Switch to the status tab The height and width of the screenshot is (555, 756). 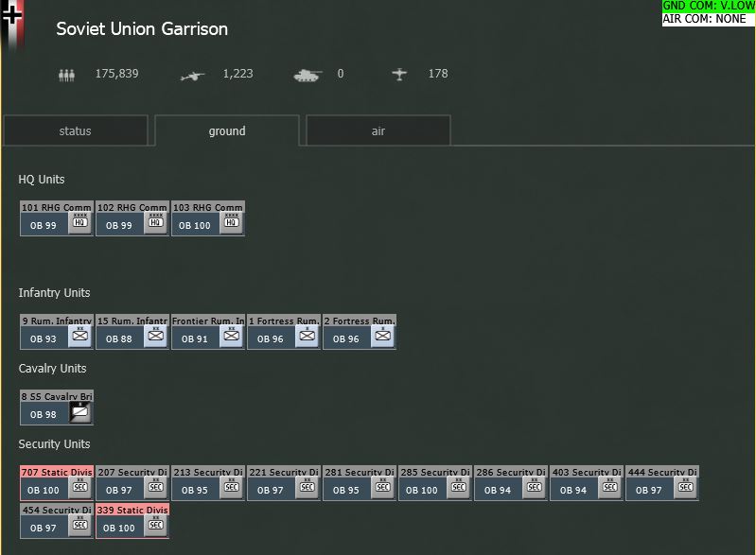[x=75, y=130]
